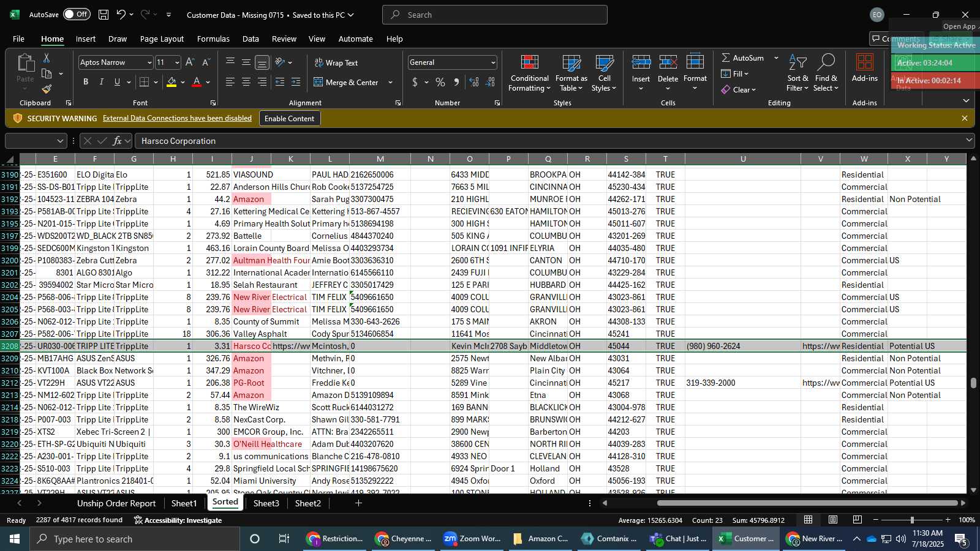Click the Merge & Center button

pos(346,82)
